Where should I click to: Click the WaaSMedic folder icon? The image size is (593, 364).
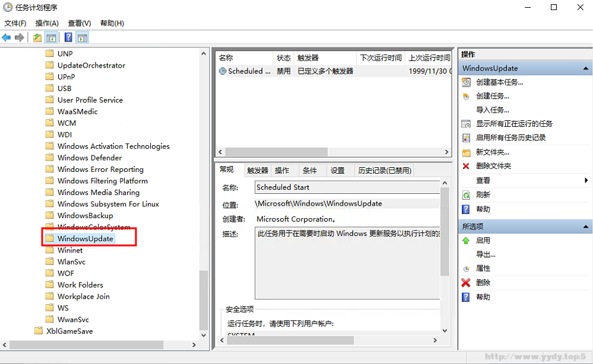pos(49,111)
